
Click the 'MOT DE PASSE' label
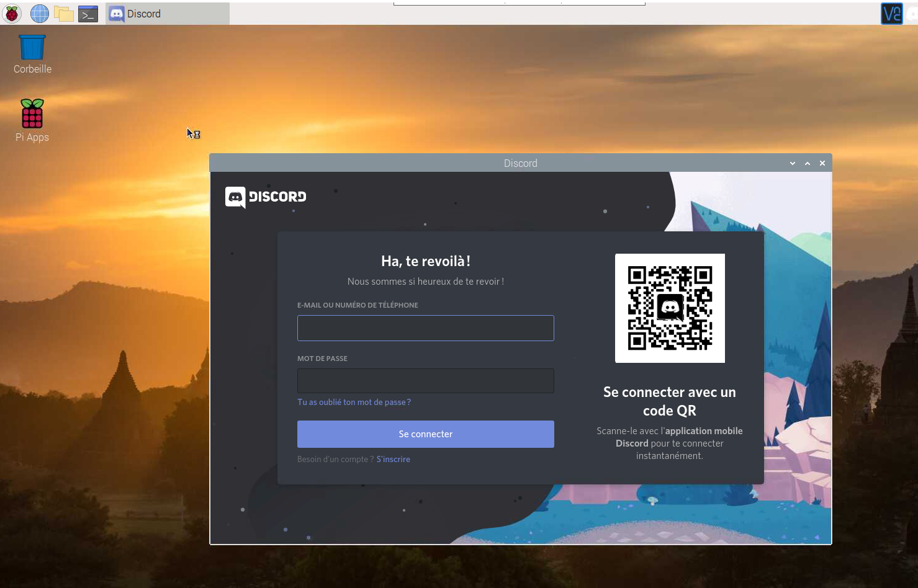tap(322, 359)
